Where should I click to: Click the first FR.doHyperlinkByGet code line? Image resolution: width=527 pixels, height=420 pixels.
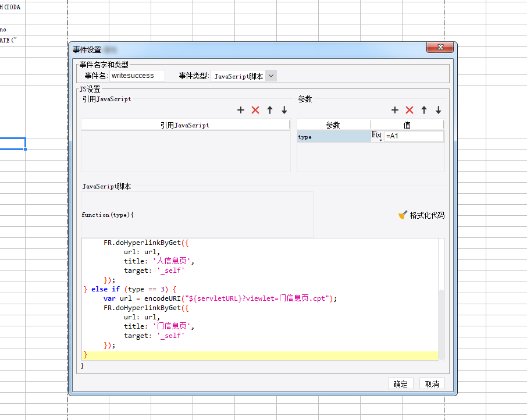click(146, 243)
